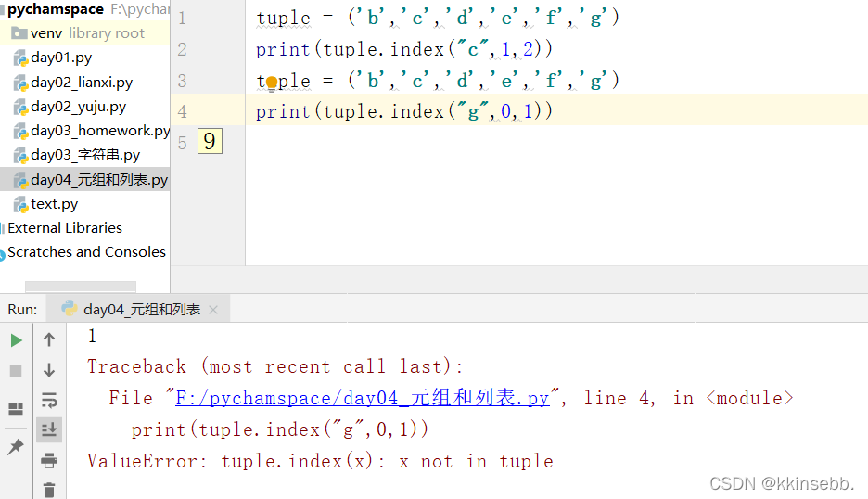Click the up arrow in run toolbar

pyautogui.click(x=49, y=339)
